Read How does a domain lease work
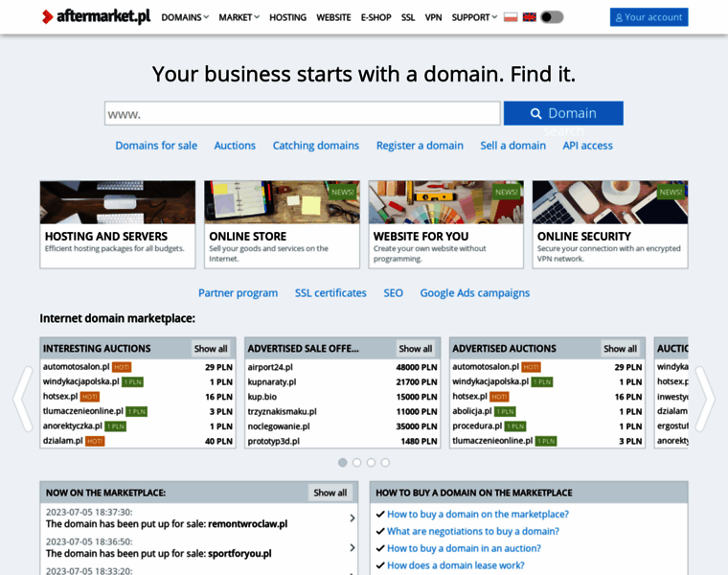This screenshot has height=575, width=728. tap(456, 565)
